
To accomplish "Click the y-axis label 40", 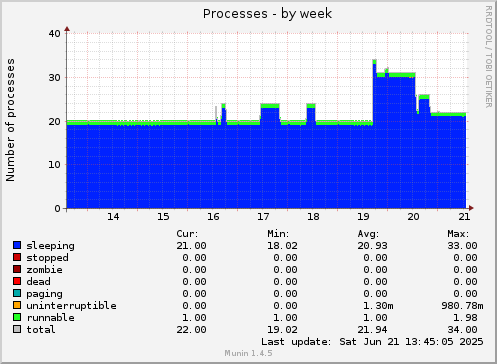I will point(54,34).
